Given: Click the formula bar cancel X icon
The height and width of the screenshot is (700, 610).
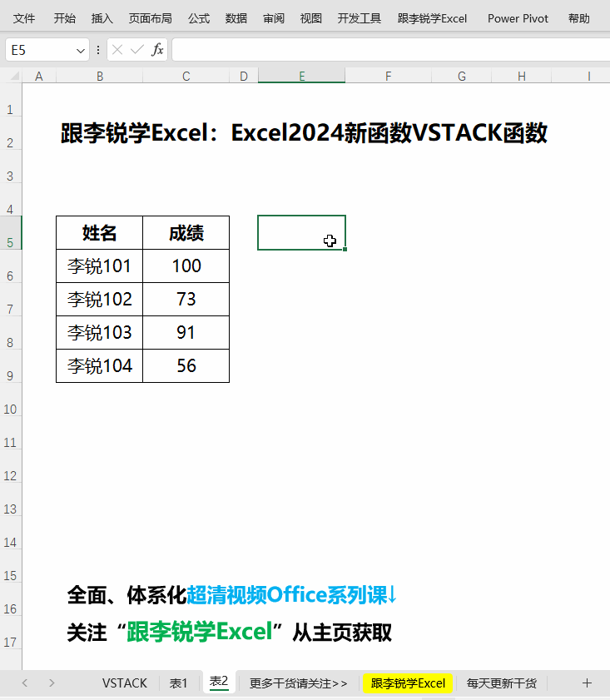Looking at the screenshot, I should coord(117,50).
